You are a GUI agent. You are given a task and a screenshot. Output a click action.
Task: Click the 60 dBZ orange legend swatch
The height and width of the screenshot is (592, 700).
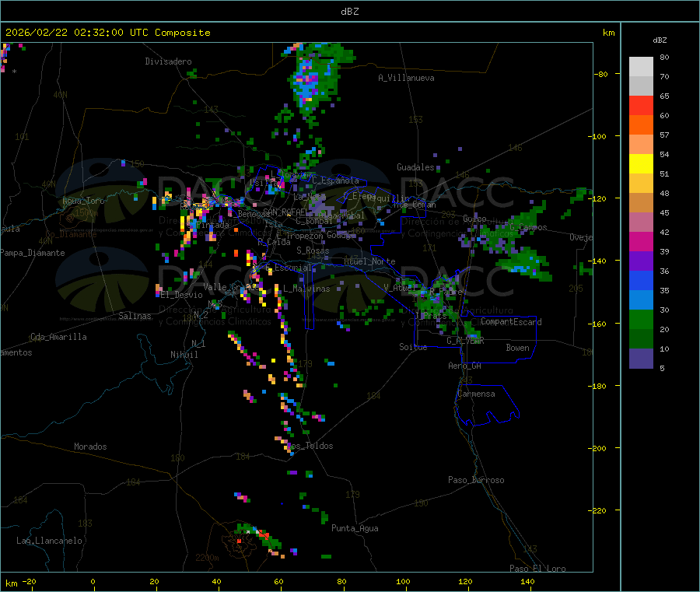641,125
